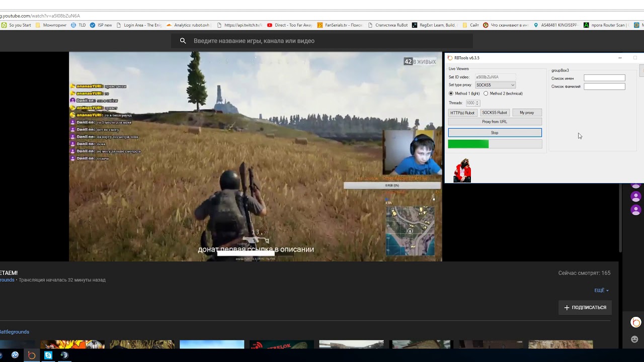This screenshot has width=644, height=362.
Task: Click the lowest purple user avatar in chat sidebar
Action: 636,210
